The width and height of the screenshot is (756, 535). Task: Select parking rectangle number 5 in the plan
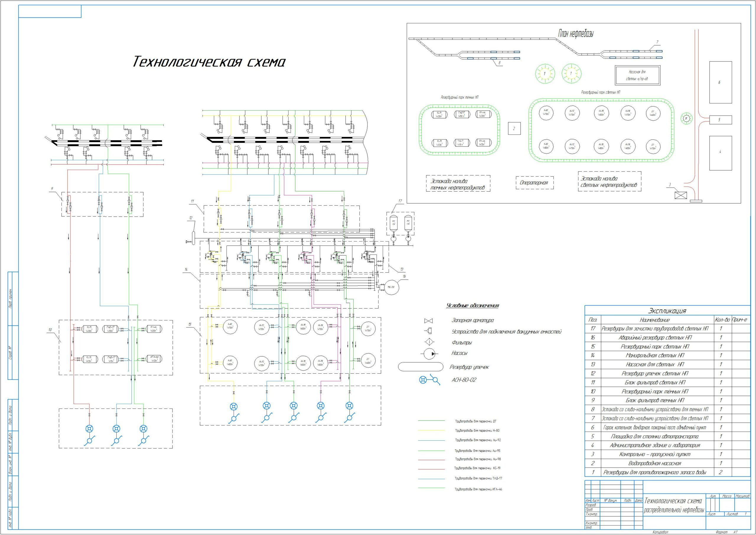(721, 120)
